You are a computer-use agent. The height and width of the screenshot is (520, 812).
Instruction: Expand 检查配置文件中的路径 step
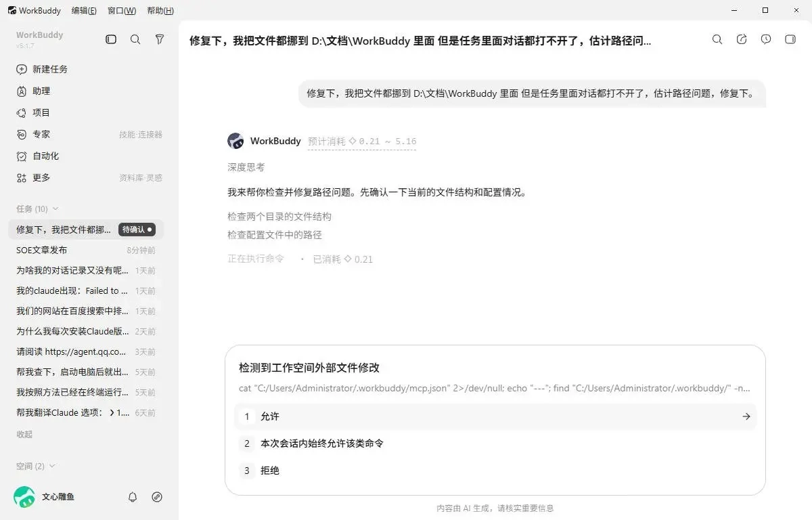(x=275, y=235)
